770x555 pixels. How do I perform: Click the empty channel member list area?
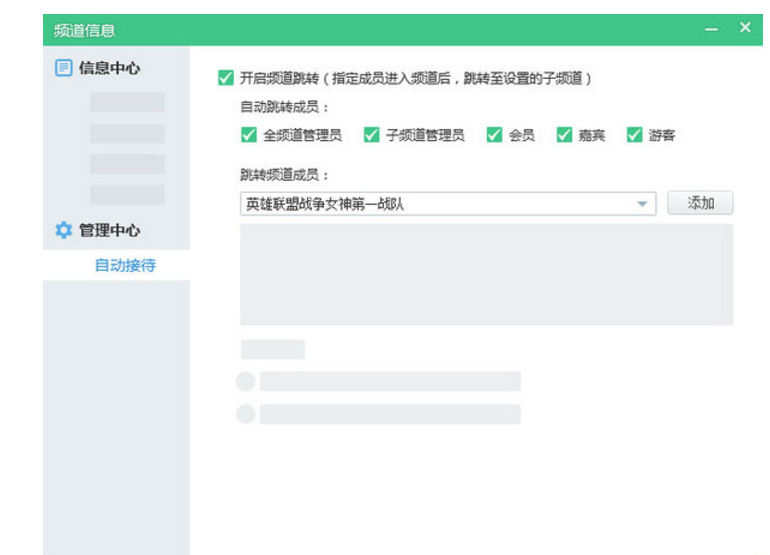[x=486, y=273]
